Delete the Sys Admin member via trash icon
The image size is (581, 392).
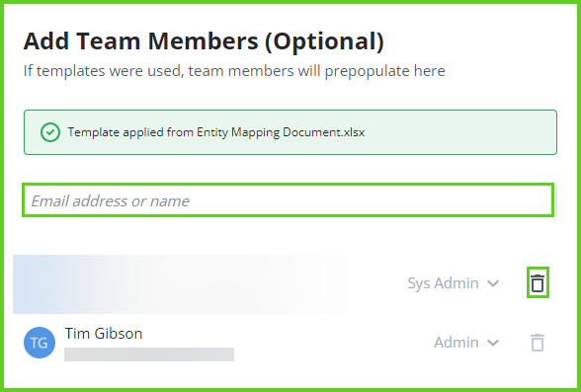(x=538, y=283)
